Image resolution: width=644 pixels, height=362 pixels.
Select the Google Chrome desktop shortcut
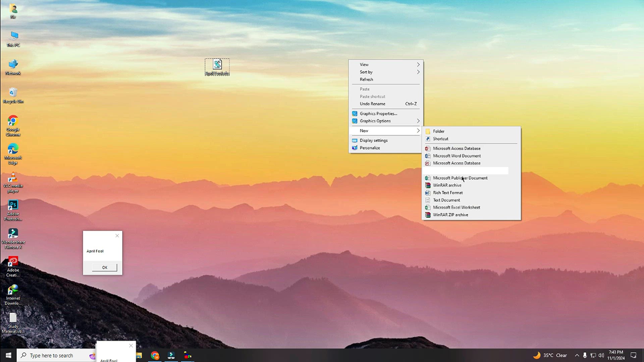[13, 126]
